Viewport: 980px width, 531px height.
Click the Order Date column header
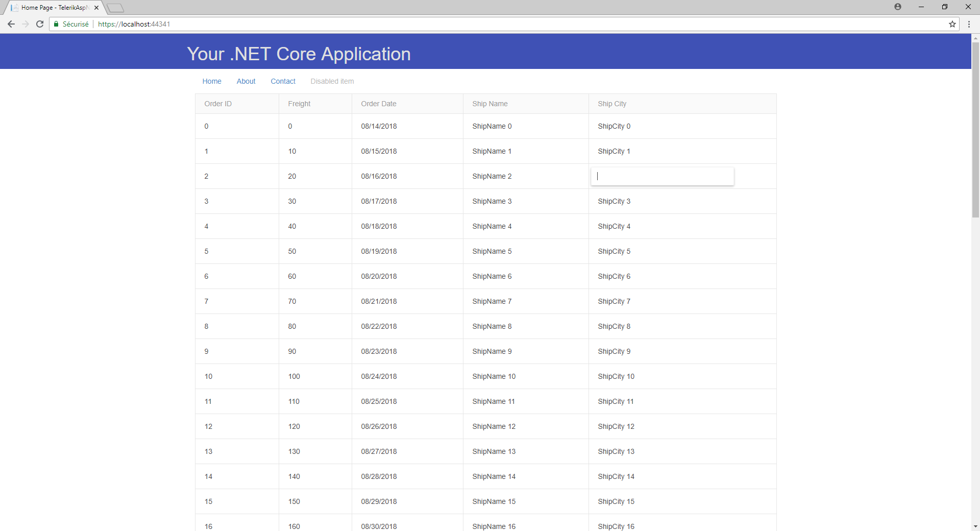pos(379,104)
